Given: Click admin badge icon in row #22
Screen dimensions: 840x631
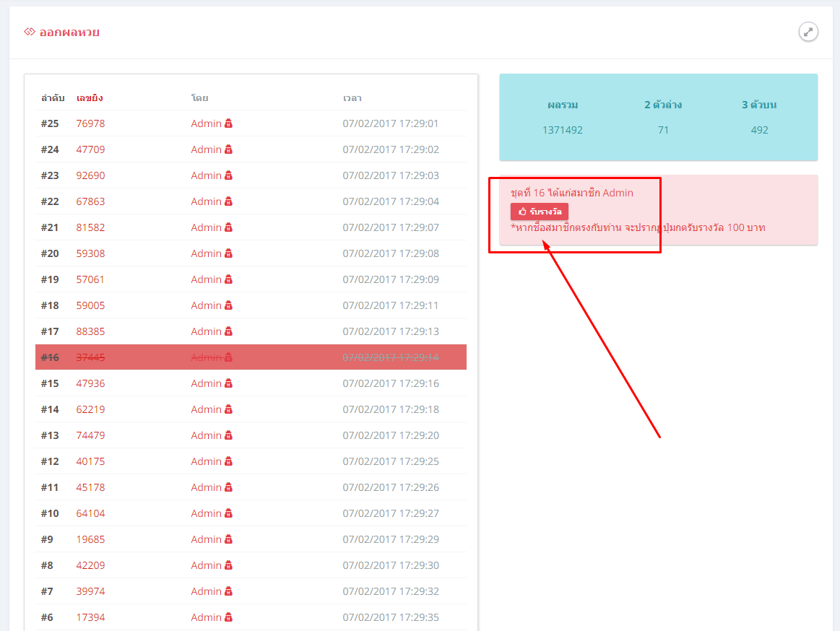Looking at the screenshot, I should pos(228,201).
